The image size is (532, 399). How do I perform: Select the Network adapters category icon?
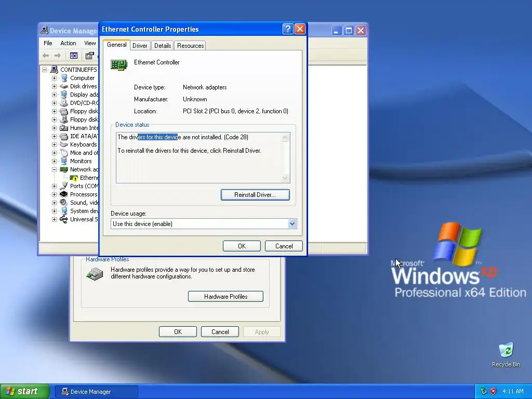click(x=64, y=169)
